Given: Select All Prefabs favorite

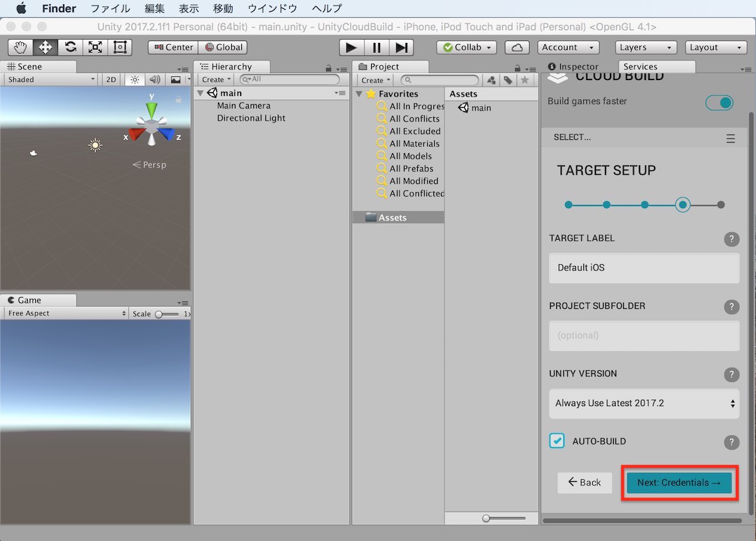Looking at the screenshot, I should tap(411, 168).
